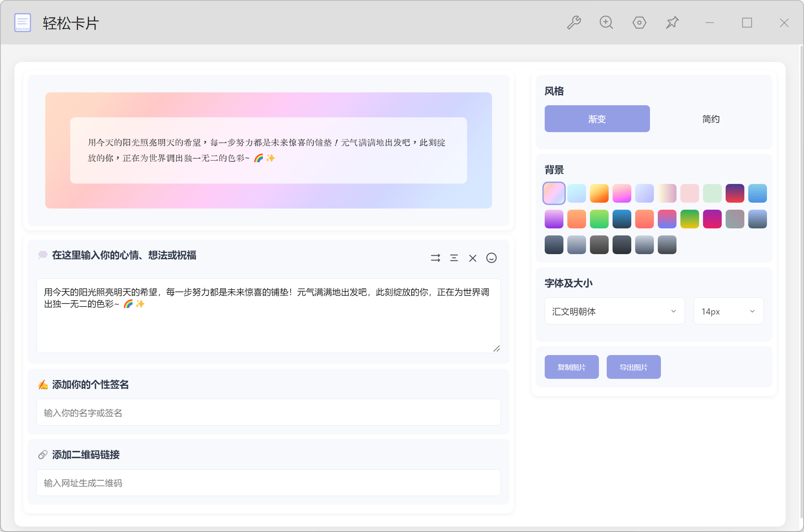Click the shuffle random text icon
The width and height of the screenshot is (804, 532).
[436, 258]
